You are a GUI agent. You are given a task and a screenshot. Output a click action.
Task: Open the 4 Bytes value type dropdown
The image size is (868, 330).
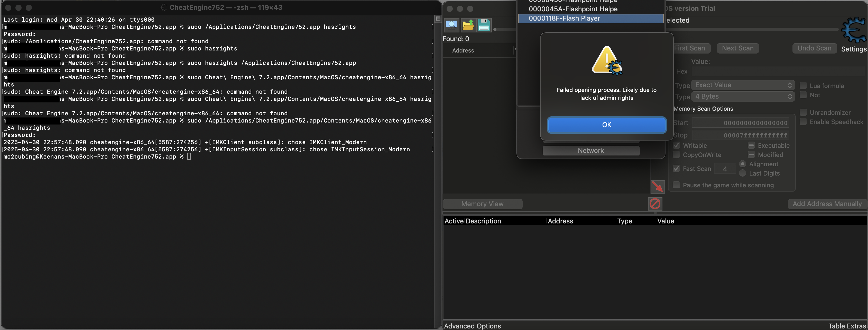click(743, 97)
